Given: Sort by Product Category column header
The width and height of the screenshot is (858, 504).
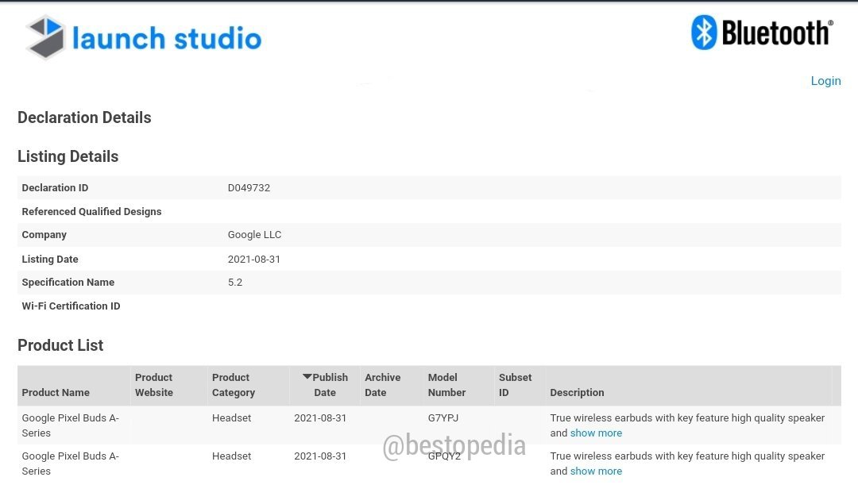Looking at the screenshot, I should pyautogui.click(x=234, y=385).
